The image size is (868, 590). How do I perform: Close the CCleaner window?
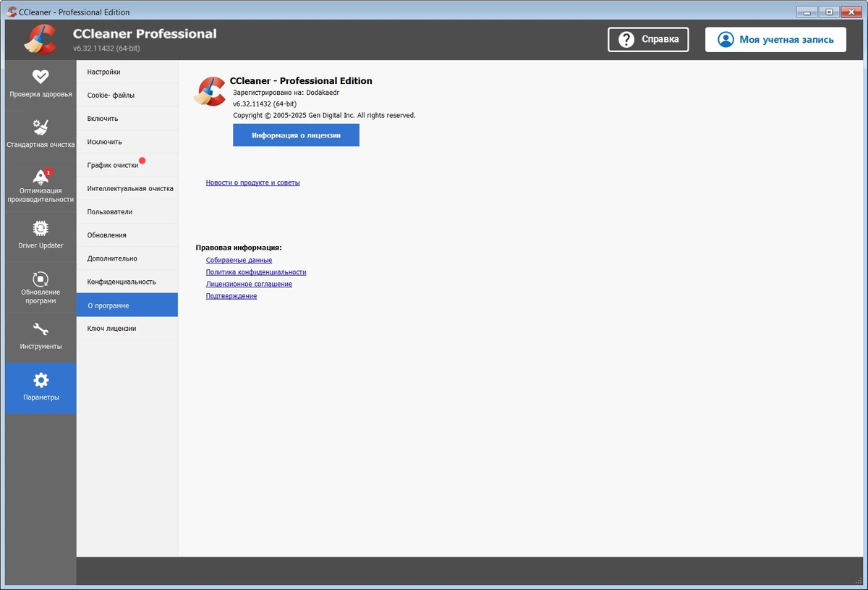click(x=851, y=11)
